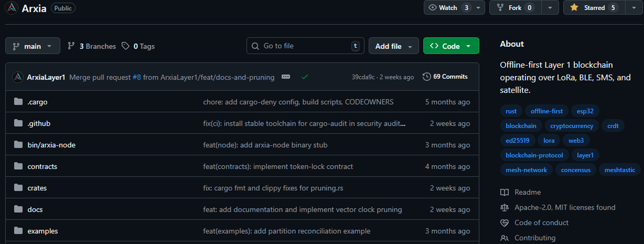
Task: Open commit 'add partition reconciliation example' message
Action: [x=287, y=231]
